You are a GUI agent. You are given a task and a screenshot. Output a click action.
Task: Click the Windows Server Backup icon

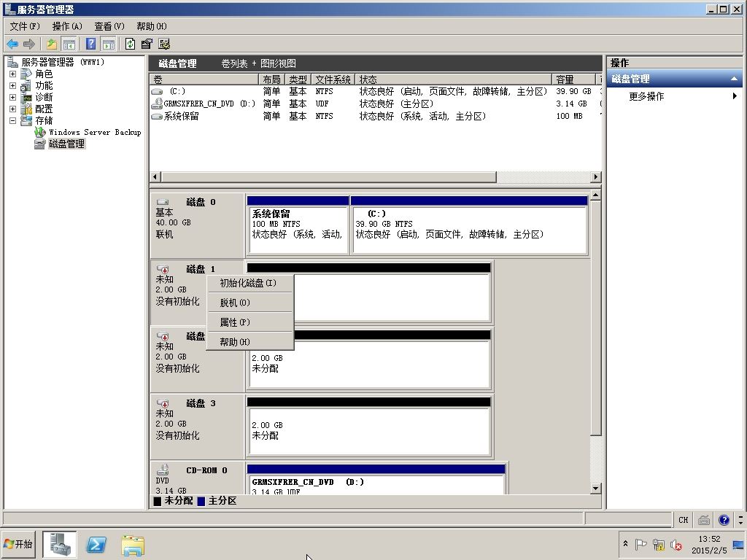40,132
